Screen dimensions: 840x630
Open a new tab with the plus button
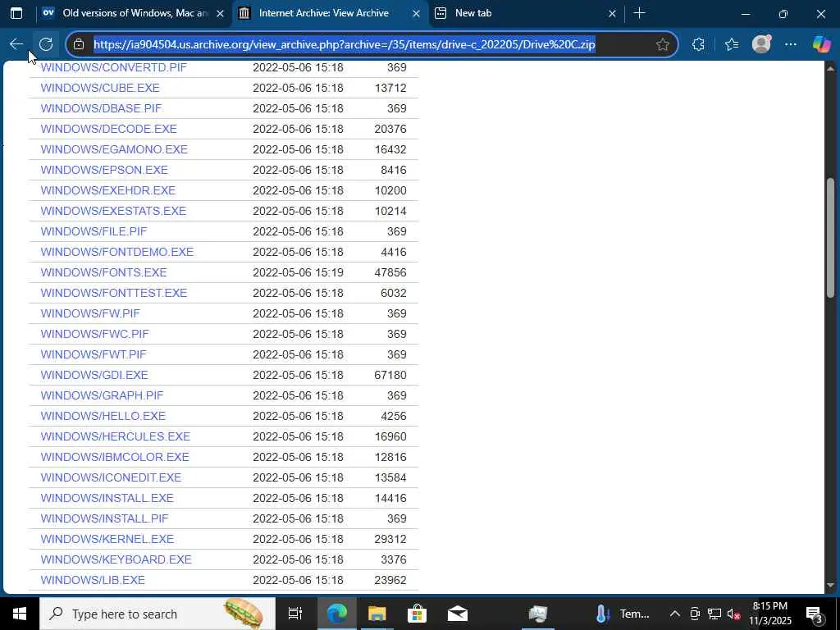point(639,13)
